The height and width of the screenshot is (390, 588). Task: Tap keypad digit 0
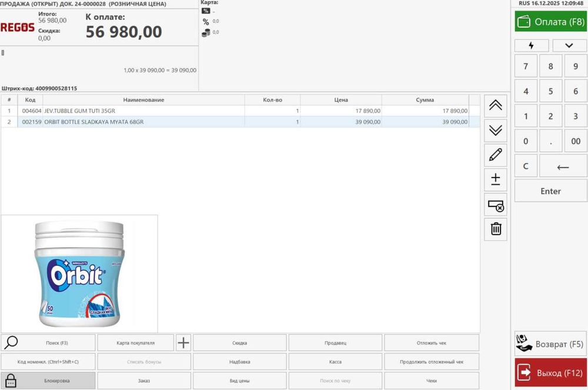coord(526,141)
